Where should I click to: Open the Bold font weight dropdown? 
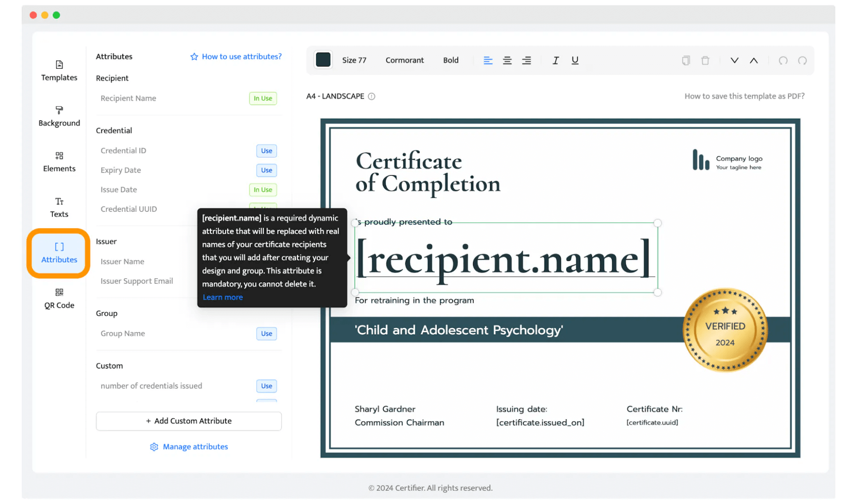tap(450, 60)
